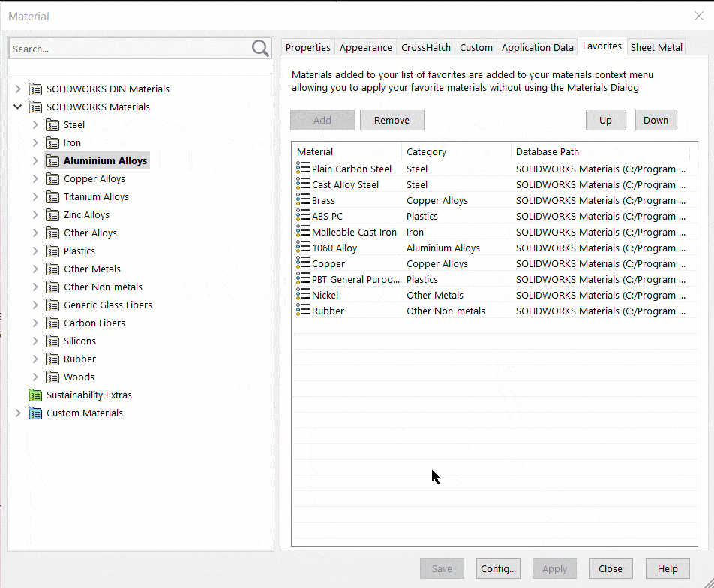The width and height of the screenshot is (714, 588).
Task: Click the Iron category folder icon
Action: (x=52, y=143)
